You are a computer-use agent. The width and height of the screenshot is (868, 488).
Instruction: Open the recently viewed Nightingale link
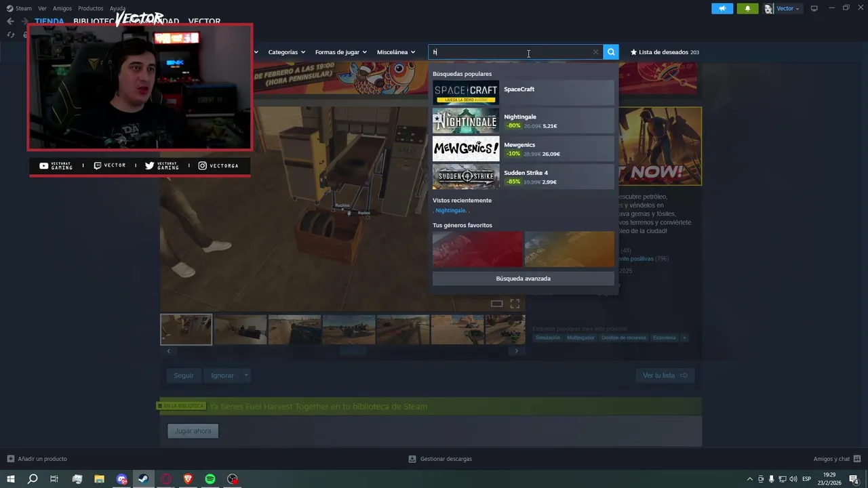pyautogui.click(x=451, y=210)
